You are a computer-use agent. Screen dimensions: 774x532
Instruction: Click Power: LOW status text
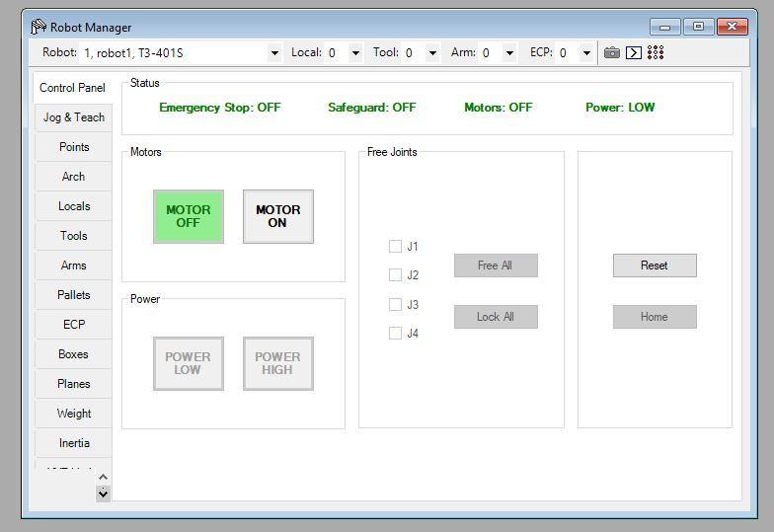(620, 108)
